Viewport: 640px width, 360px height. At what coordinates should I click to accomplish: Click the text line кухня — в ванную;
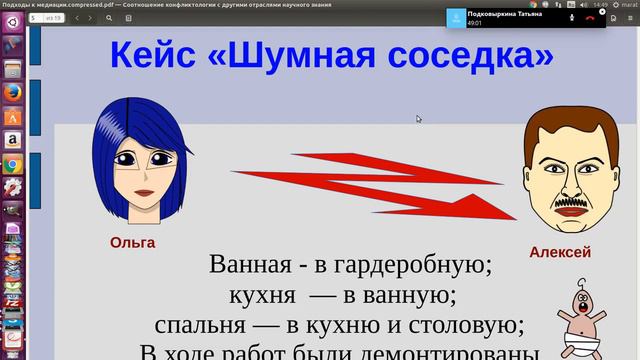342,295
